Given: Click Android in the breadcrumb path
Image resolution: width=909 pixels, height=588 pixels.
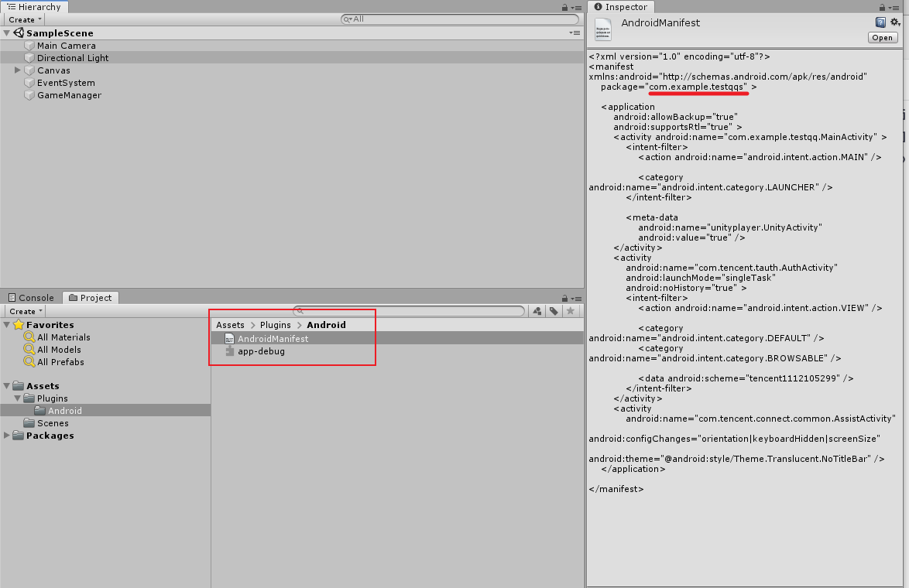Looking at the screenshot, I should click(x=327, y=325).
